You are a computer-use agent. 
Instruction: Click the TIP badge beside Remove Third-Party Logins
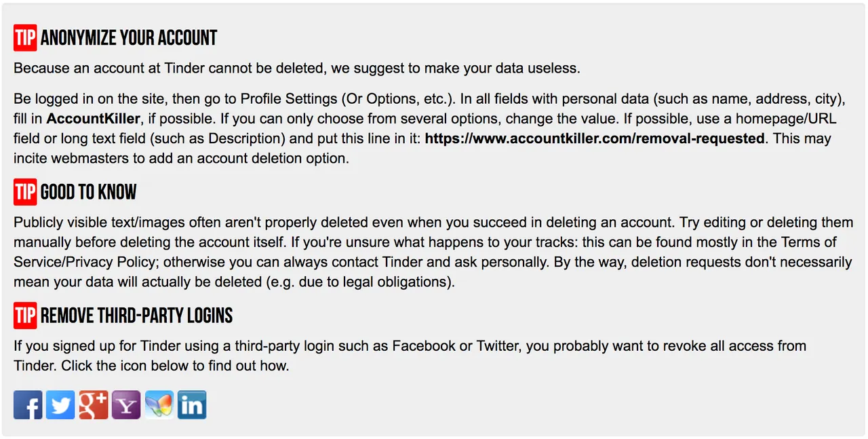(x=25, y=316)
